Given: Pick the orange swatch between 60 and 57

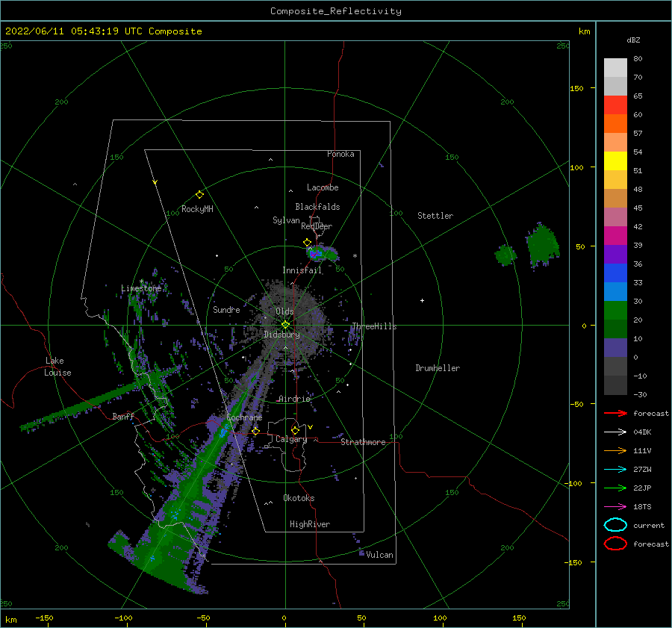Looking at the screenshot, I should point(615,123).
